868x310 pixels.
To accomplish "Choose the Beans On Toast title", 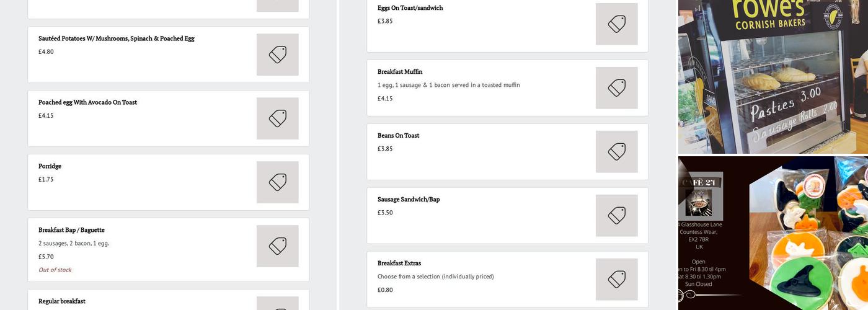I will point(398,136).
